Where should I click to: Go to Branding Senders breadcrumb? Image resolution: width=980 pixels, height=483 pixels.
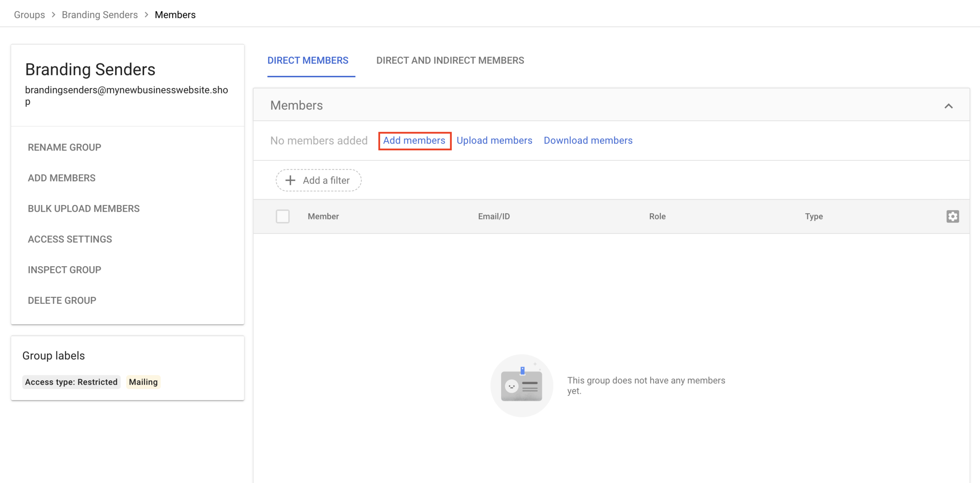point(100,15)
